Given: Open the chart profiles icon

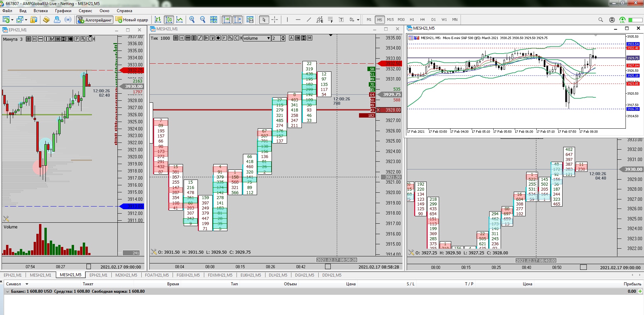Looking at the screenshot, I should coord(20,20).
